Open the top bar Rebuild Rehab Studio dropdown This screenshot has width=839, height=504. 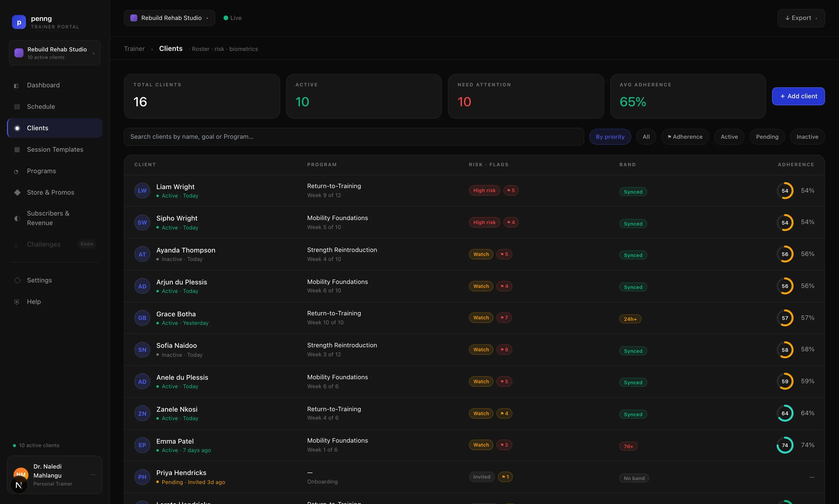pyautogui.click(x=169, y=18)
